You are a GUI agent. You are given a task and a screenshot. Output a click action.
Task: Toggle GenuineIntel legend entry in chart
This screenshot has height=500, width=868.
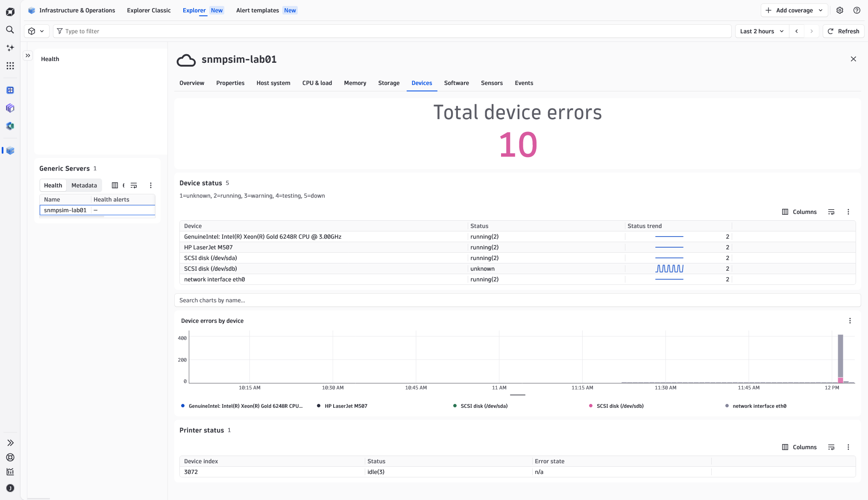point(242,406)
